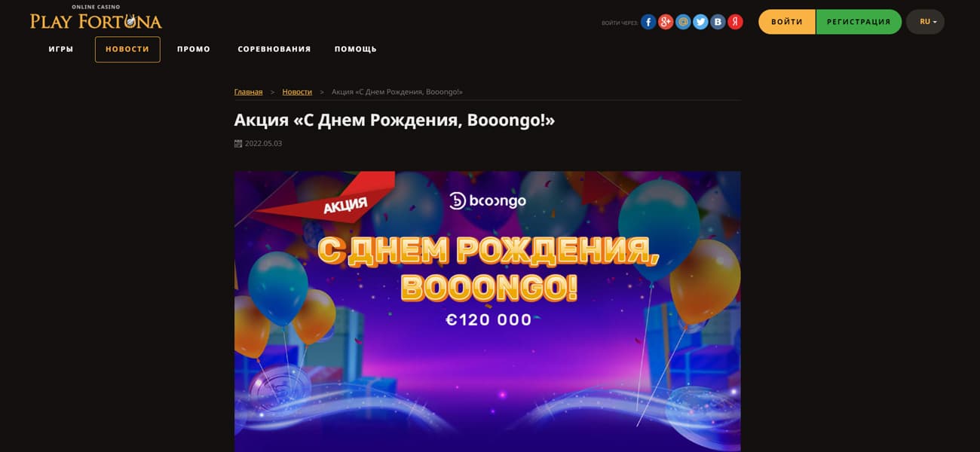The width and height of the screenshot is (980, 452).
Task: Open the Play Fortuna logo homepage
Action: pyautogui.click(x=96, y=17)
